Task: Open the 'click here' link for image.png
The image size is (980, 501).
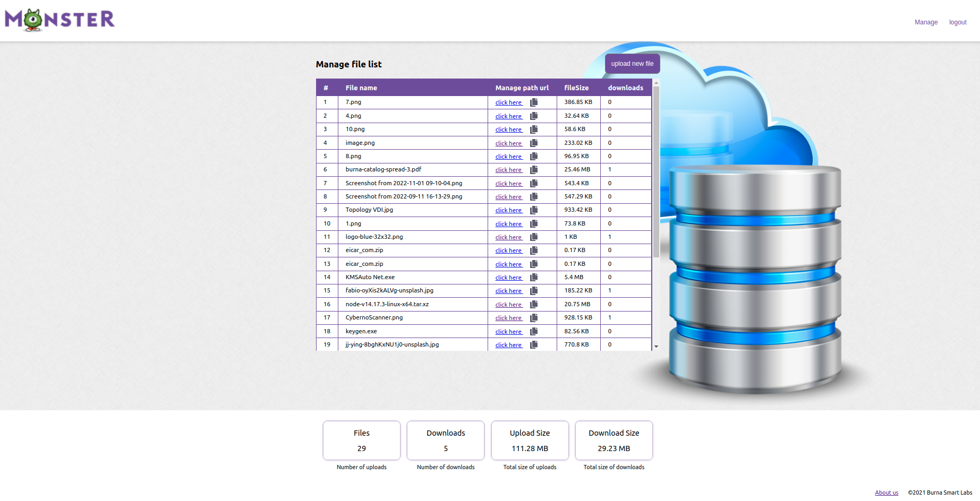Action: click(x=509, y=143)
